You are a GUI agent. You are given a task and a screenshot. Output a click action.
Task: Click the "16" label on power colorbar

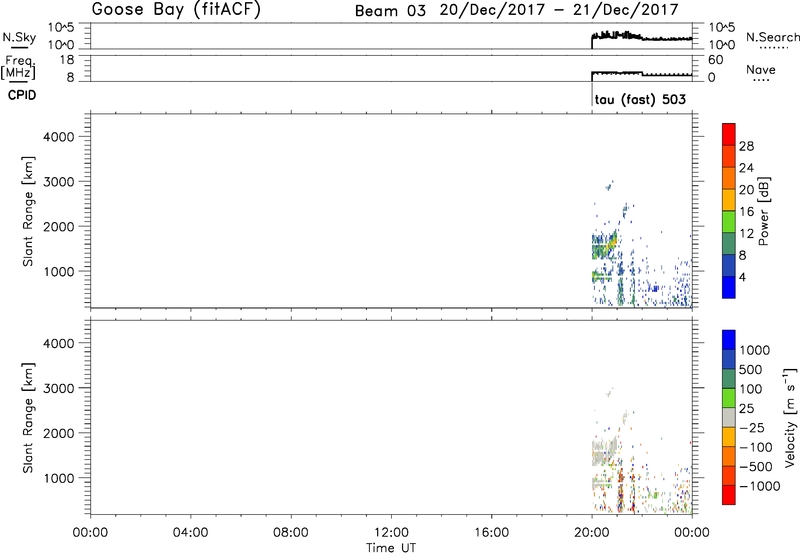(746, 212)
